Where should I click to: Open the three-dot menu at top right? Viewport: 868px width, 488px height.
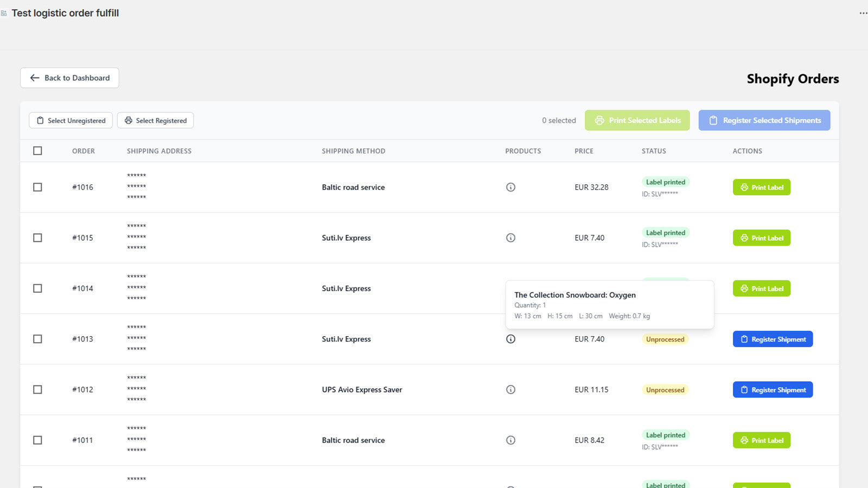point(863,13)
